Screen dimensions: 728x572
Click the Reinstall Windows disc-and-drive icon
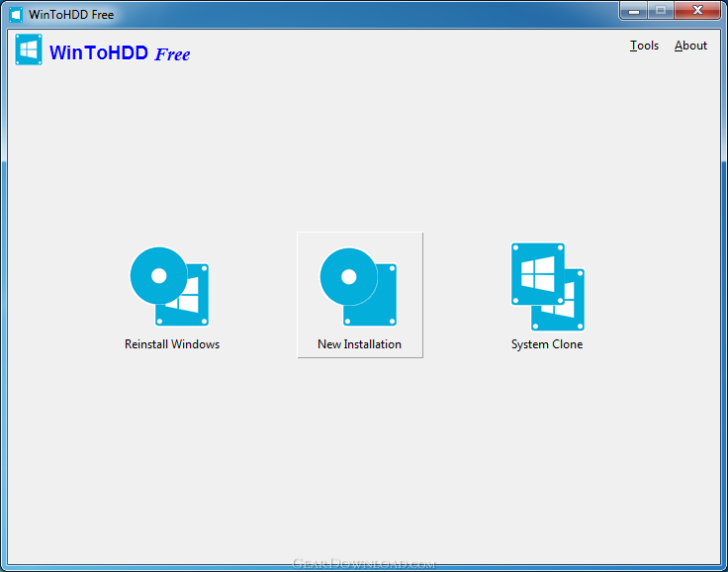click(x=169, y=286)
